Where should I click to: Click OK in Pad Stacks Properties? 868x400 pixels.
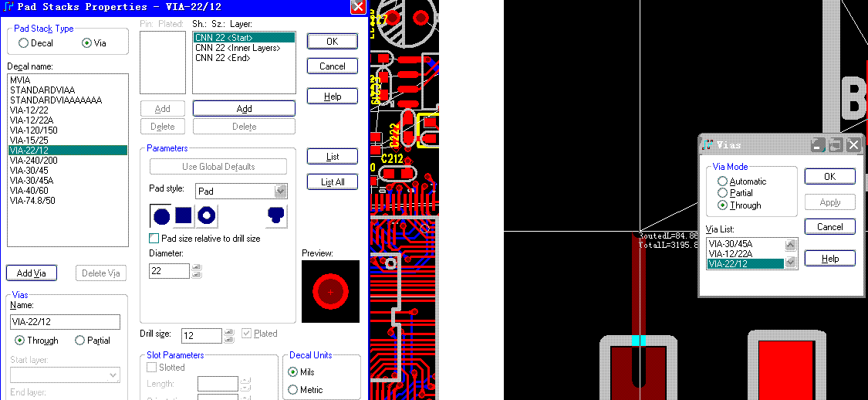(x=332, y=41)
